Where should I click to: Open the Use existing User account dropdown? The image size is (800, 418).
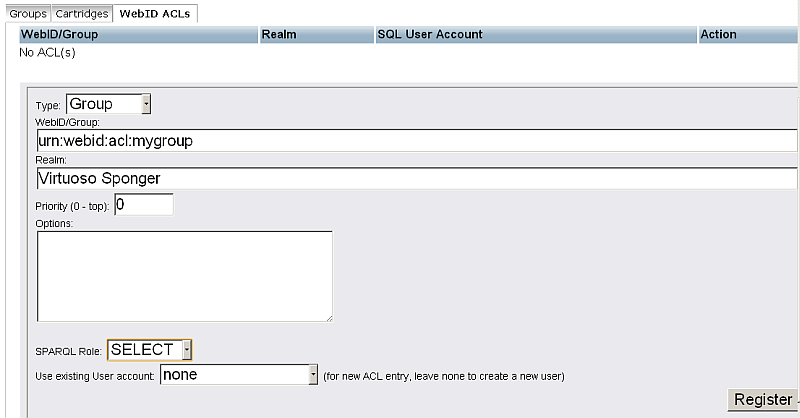pyautogui.click(x=238, y=375)
